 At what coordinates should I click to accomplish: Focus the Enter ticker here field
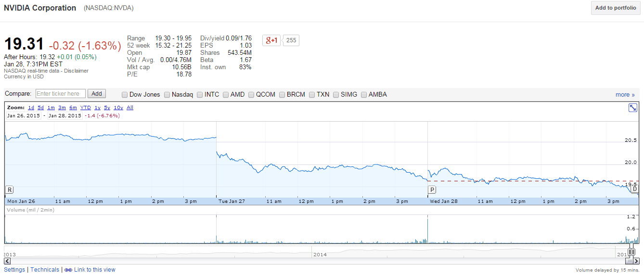61,94
